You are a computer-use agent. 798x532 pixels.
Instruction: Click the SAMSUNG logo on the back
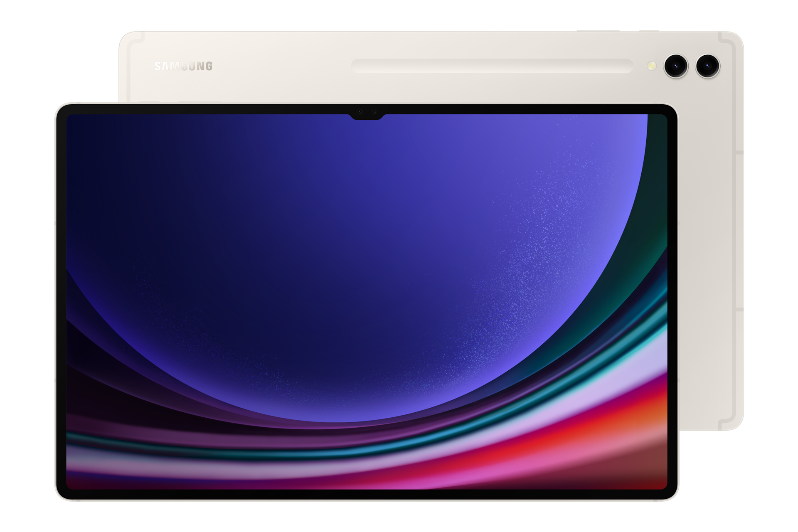click(183, 66)
